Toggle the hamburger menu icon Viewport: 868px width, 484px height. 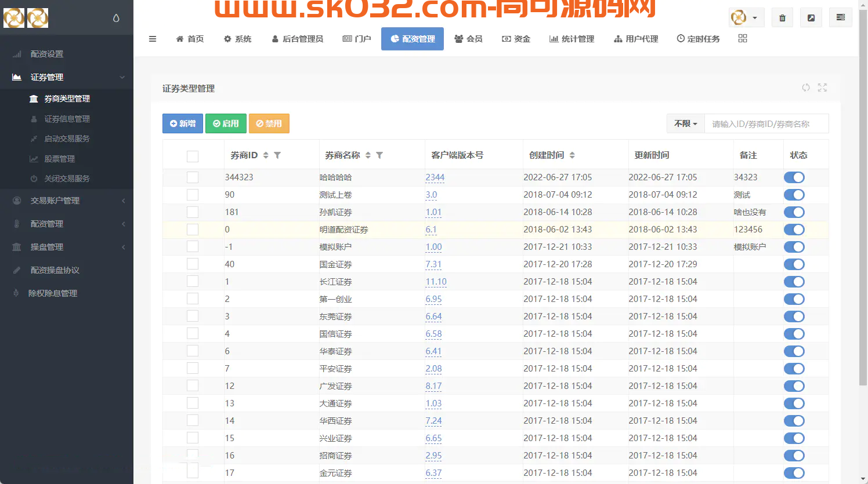pos(153,39)
